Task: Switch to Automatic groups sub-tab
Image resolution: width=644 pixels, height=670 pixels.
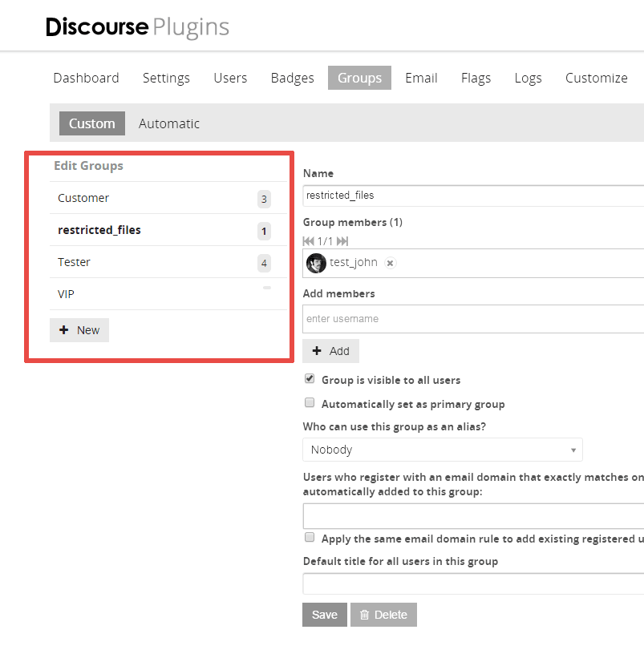Action: pos(169,123)
